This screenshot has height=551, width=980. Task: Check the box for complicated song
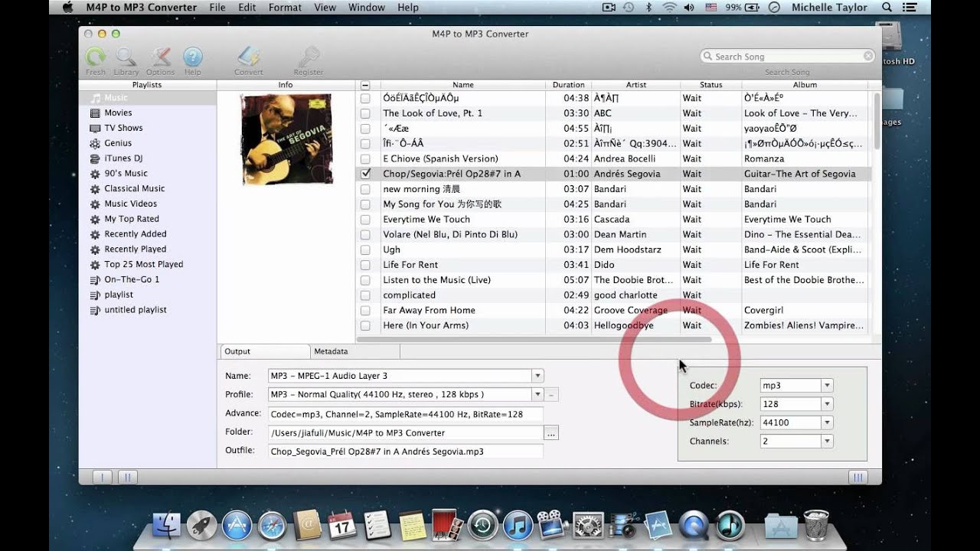coord(365,295)
